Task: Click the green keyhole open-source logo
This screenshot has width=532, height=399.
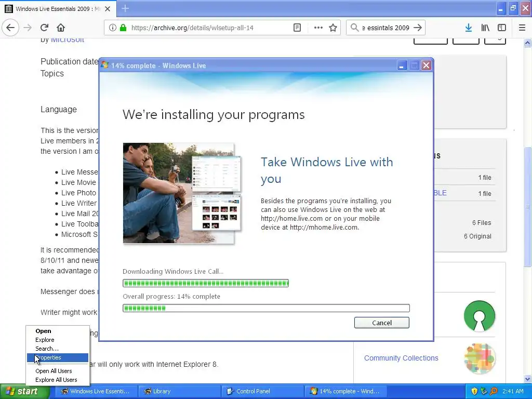Action: point(480,316)
